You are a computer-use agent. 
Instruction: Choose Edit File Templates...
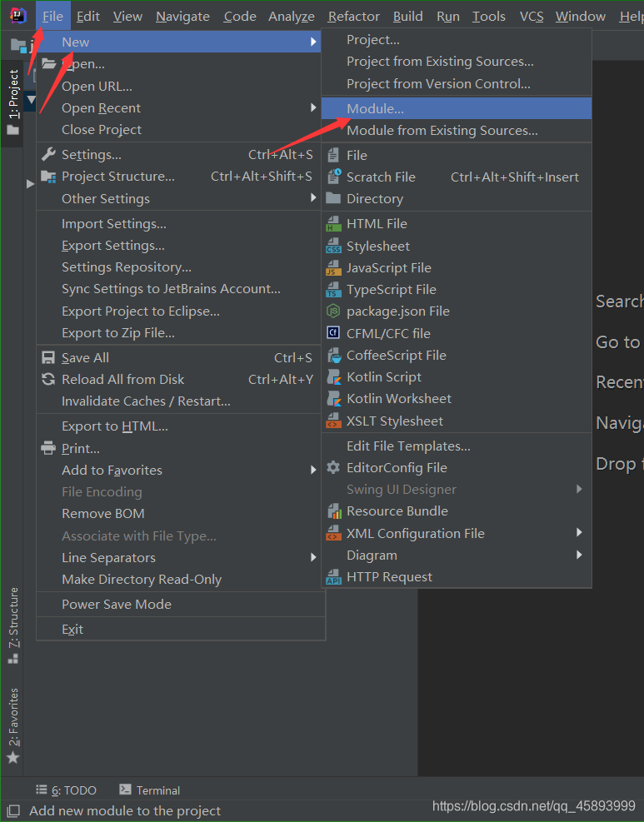457,446
